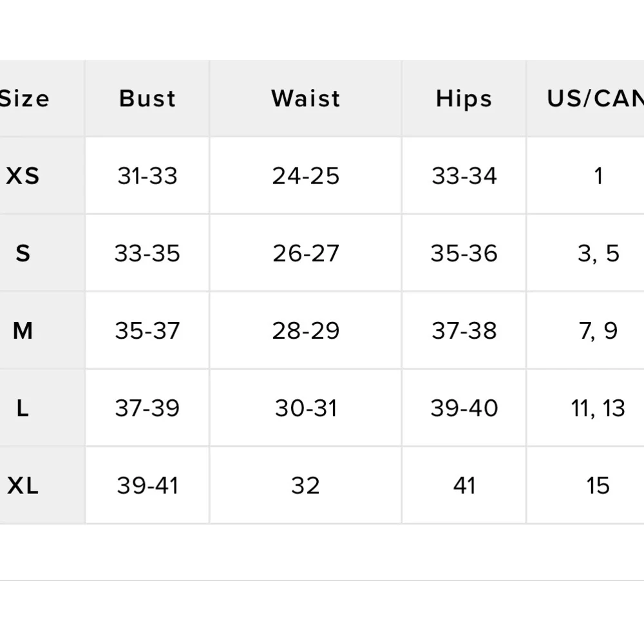
Task: Click the 39-41 bust measurement cell
Action: coord(147,485)
